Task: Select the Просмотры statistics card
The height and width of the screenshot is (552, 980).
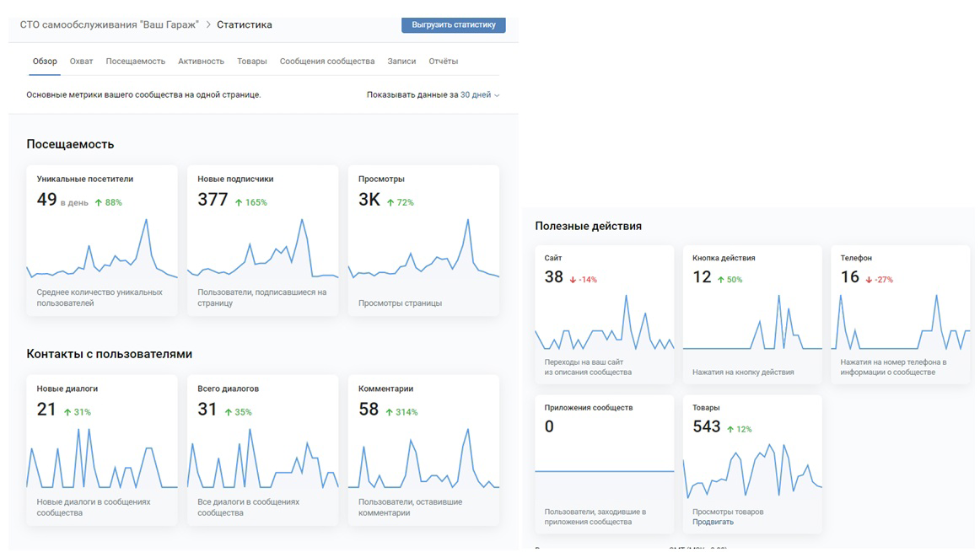Action: (423, 240)
